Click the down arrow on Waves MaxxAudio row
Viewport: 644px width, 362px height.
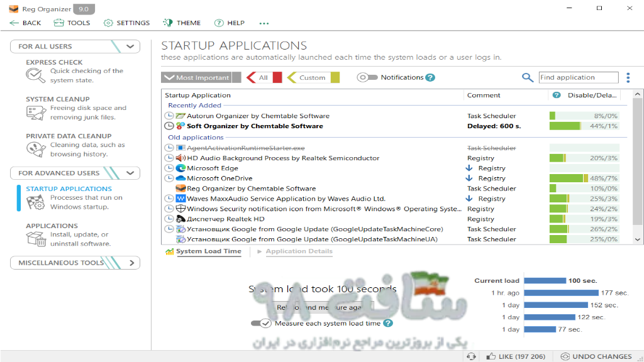coord(469,199)
